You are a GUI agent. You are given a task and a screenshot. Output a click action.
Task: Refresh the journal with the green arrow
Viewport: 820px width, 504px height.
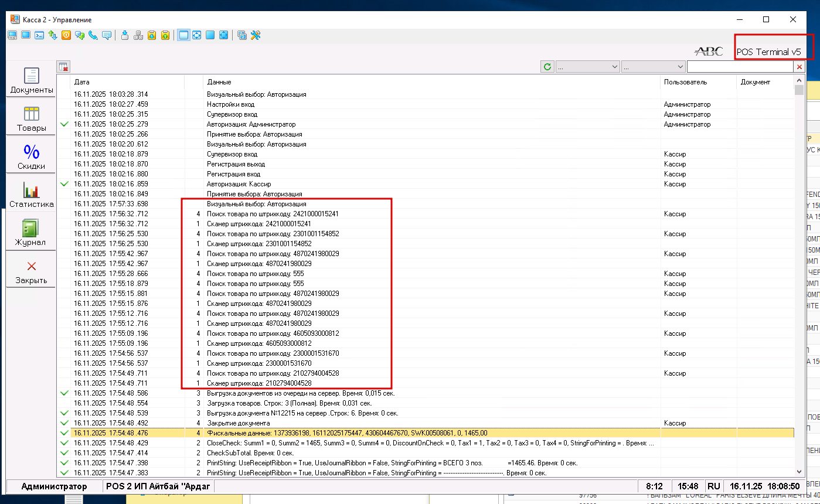[x=547, y=67]
